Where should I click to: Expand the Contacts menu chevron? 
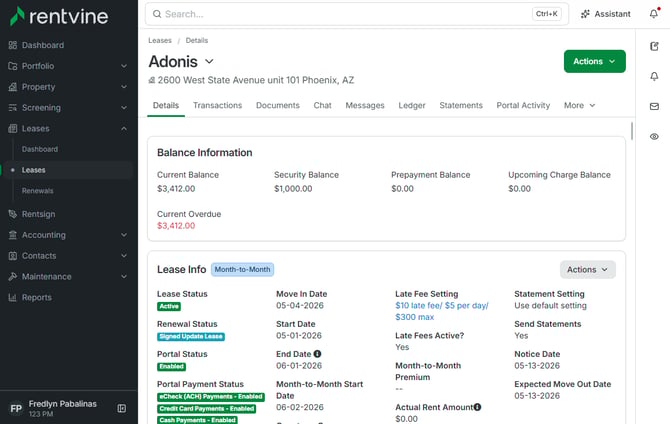(124, 256)
